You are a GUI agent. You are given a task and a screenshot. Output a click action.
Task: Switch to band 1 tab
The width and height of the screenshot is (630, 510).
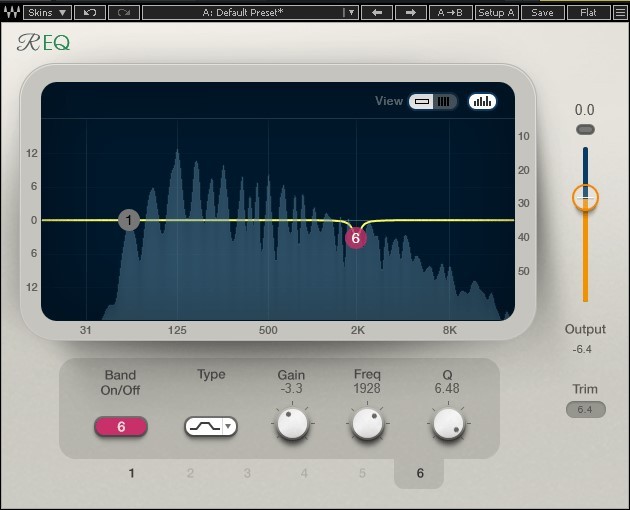(x=131, y=473)
